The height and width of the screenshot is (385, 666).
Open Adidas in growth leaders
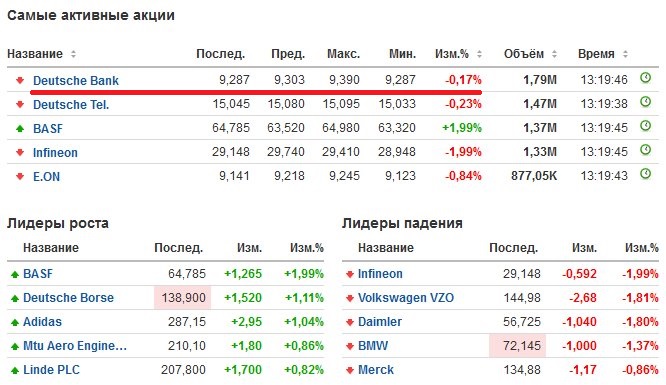click(x=42, y=322)
